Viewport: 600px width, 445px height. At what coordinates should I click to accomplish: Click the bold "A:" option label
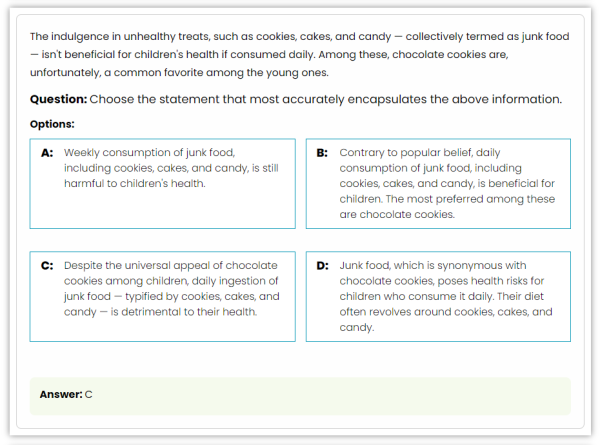pyautogui.click(x=47, y=153)
